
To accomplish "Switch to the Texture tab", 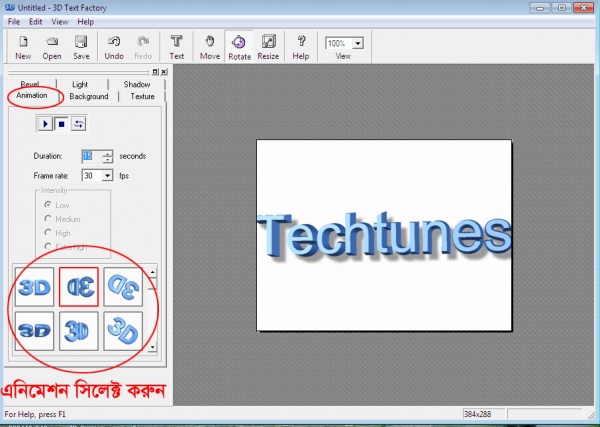I will click(x=142, y=96).
